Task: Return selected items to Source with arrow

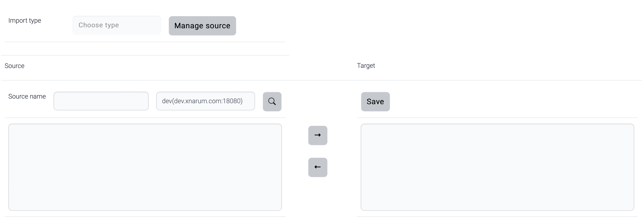Action: pyautogui.click(x=318, y=167)
